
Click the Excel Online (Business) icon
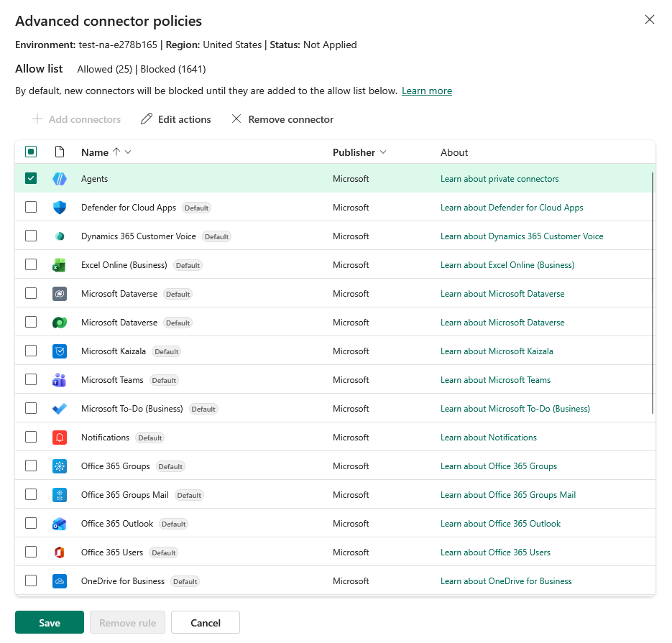(x=60, y=264)
